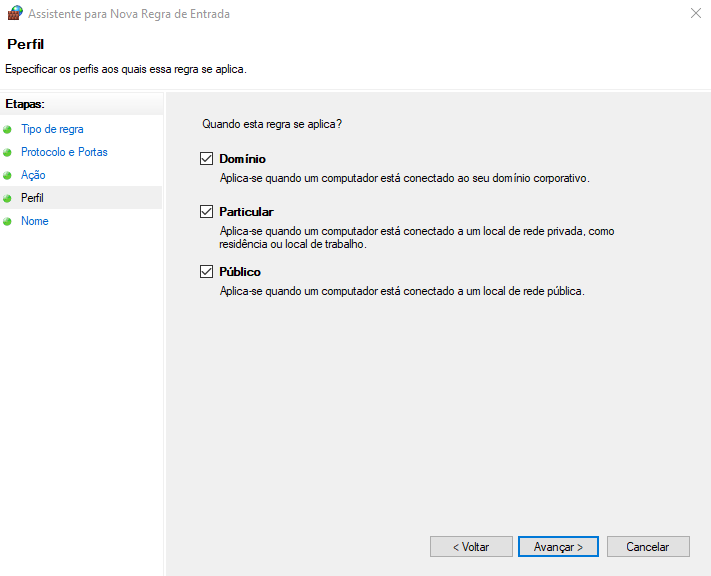711x576 pixels.
Task: Click the green bullet beside Ação
Action: (x=8, y=176)
